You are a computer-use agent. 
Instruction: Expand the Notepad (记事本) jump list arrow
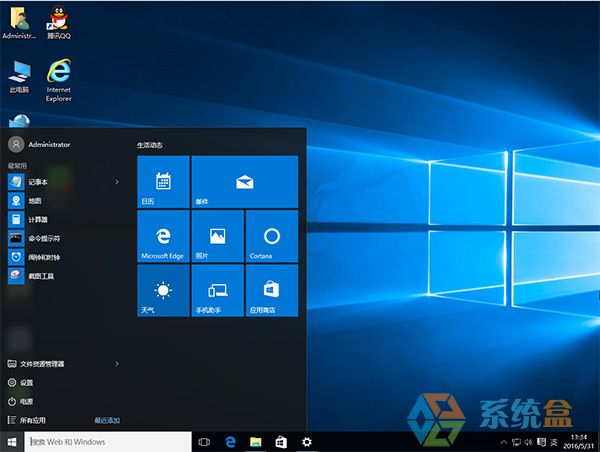[x=117, y=182]
